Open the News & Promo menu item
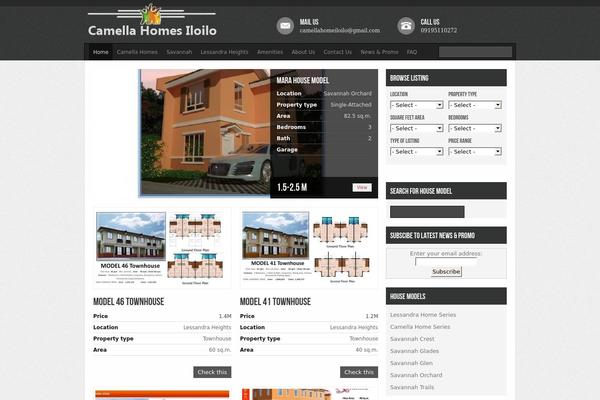 [x=379, y=52]
